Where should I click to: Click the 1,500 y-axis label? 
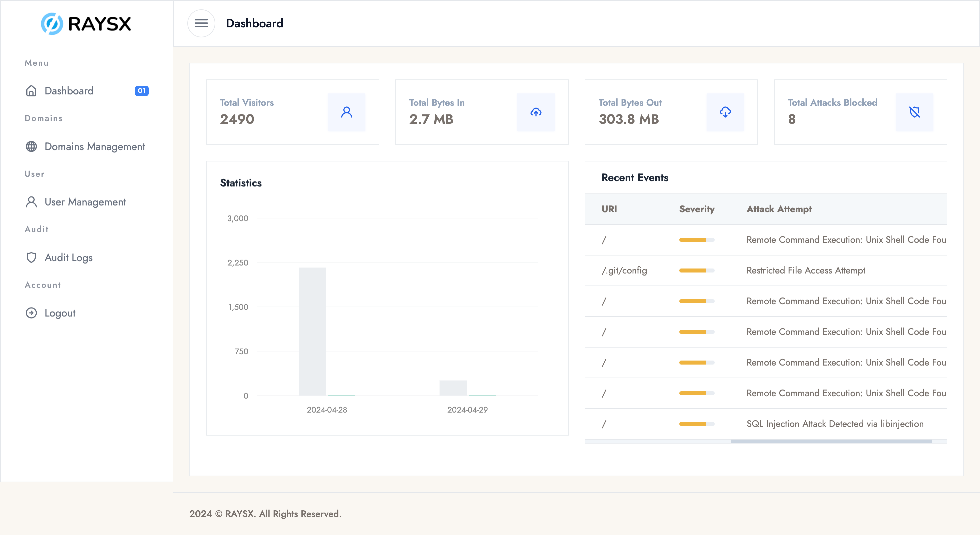coord(238,307)
